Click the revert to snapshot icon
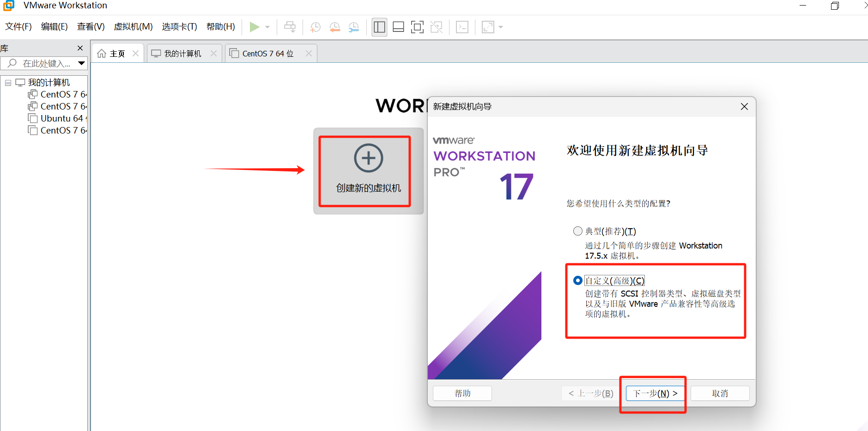The image size is (868, 431). [x=334, y=27]
